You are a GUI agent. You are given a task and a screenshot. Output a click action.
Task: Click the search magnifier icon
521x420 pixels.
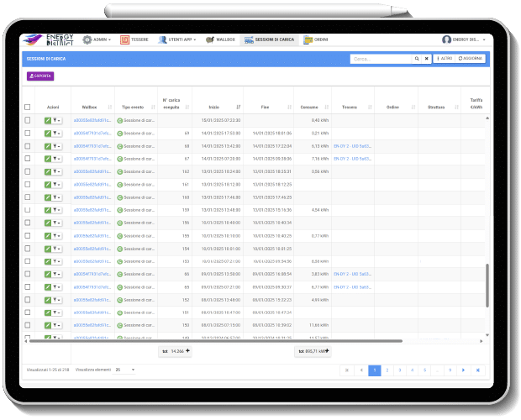click(416, 59)
